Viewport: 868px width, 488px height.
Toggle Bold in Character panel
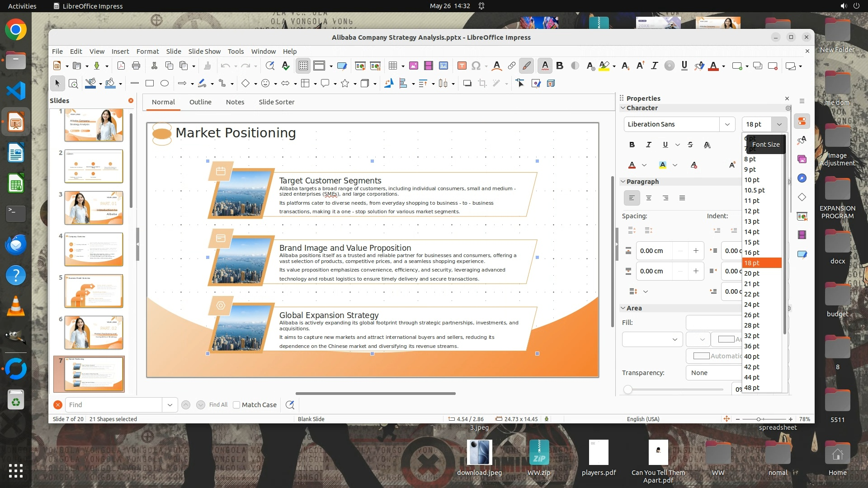pos(632,145)
